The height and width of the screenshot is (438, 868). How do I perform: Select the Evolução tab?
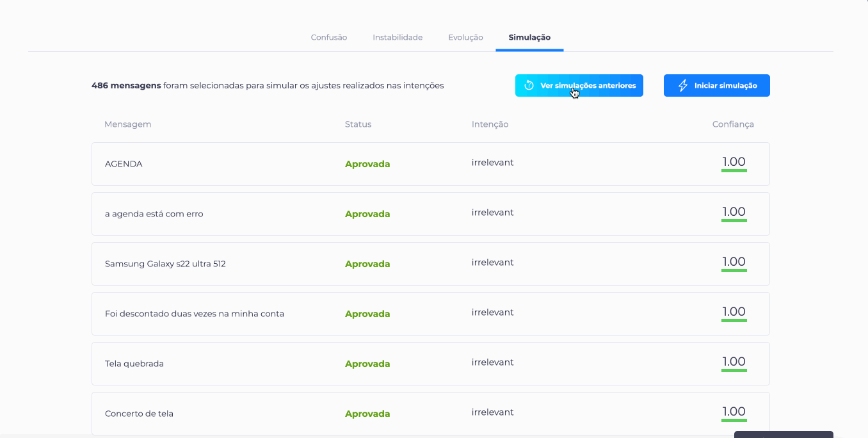465,37
